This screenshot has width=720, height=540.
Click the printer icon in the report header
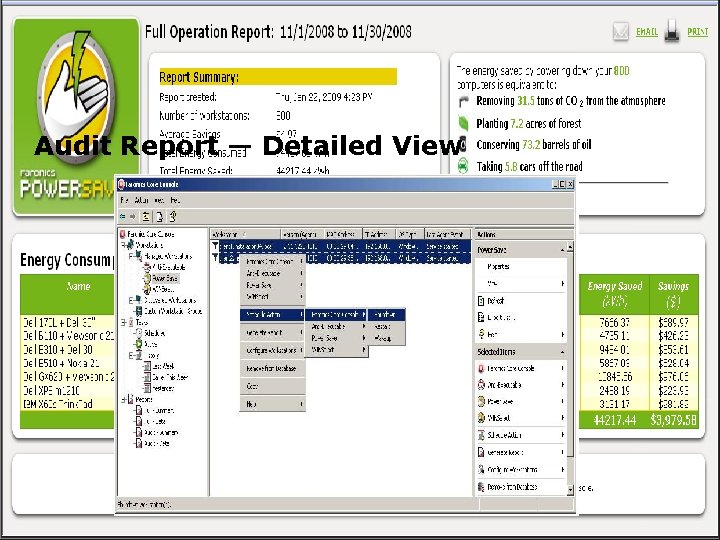click(x=672, y=31)
